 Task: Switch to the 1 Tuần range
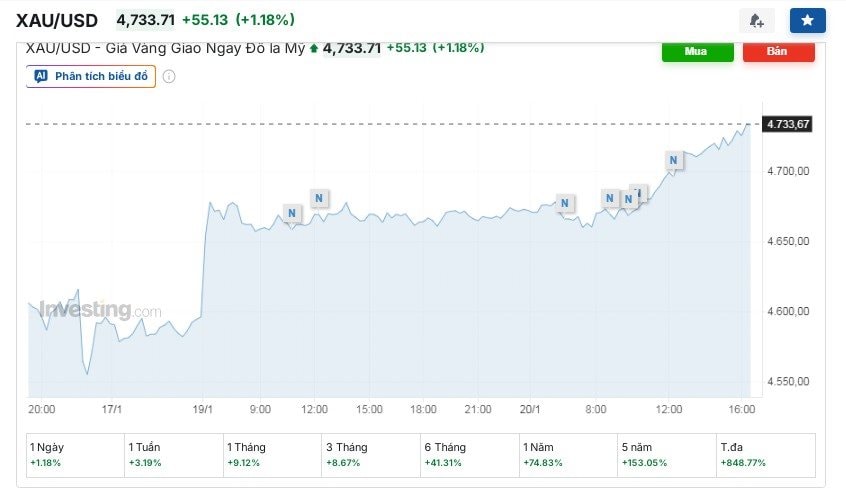[x=172, y=455]
